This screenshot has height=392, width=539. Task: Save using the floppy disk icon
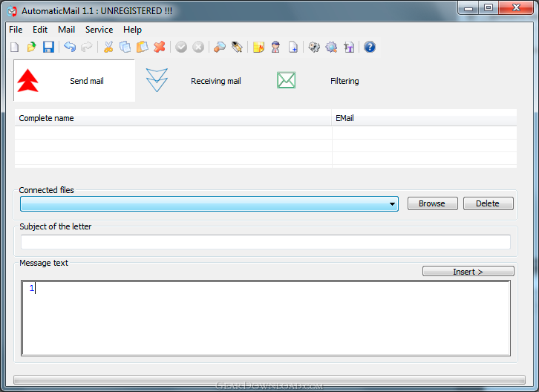tap(48, 47)
